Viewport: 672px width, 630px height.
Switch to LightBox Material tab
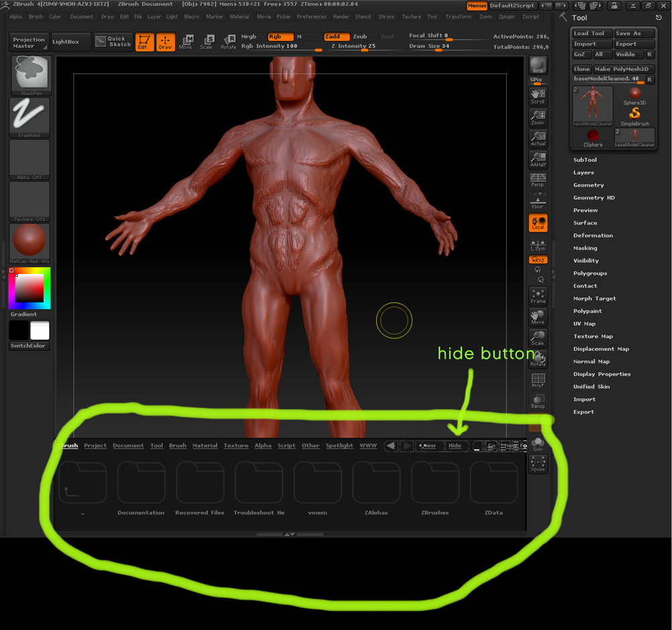point(205,445)
